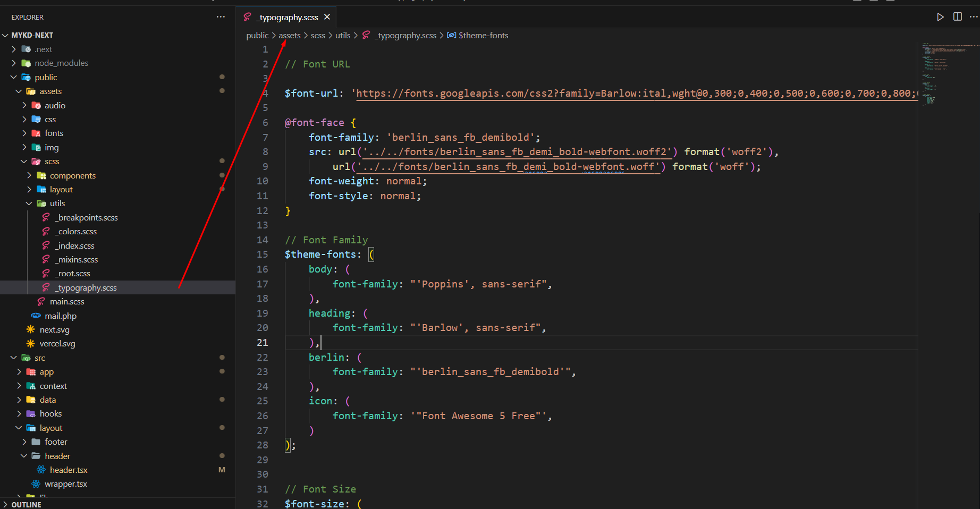Expand the footer folder chevron
Image resolution: width=980 pixels, height=509 pixels.
pos(24,442)
